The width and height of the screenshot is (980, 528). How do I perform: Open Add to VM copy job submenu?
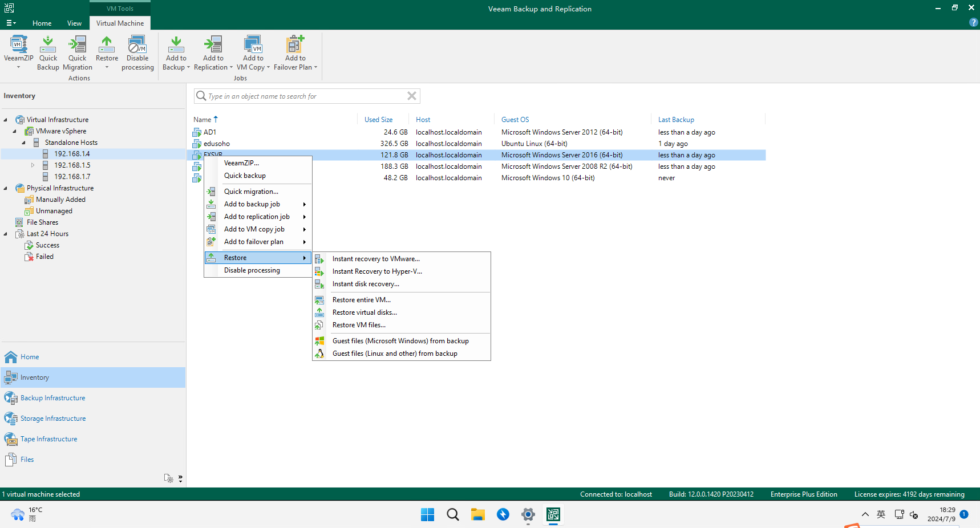258,229
